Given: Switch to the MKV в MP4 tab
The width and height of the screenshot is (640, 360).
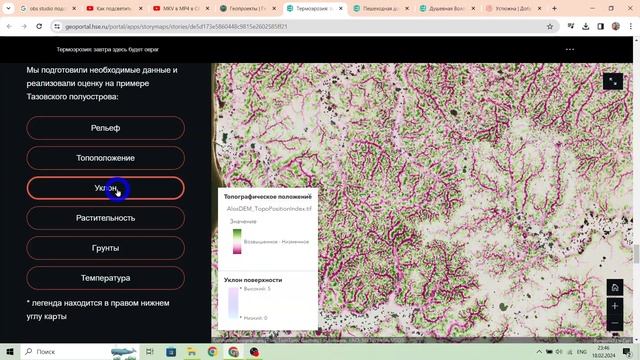Looking at the screenshot, I should coord(180,8).
